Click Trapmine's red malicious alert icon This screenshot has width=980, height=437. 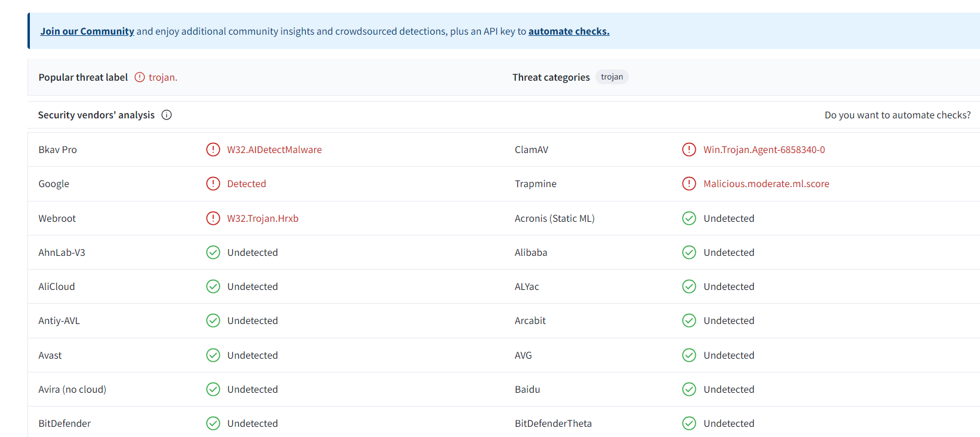tap(689, 184)
